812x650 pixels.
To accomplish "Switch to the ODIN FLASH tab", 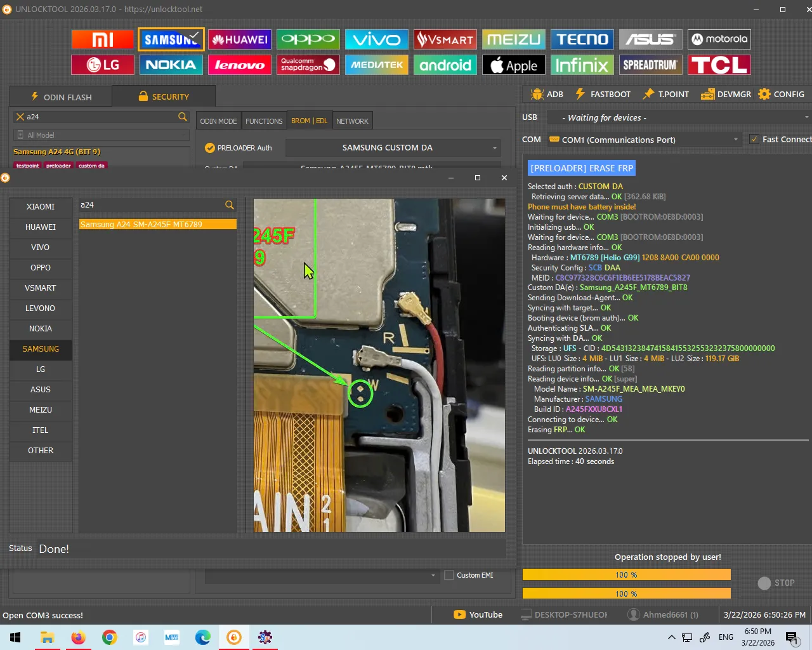I will (x=62, y=96).
